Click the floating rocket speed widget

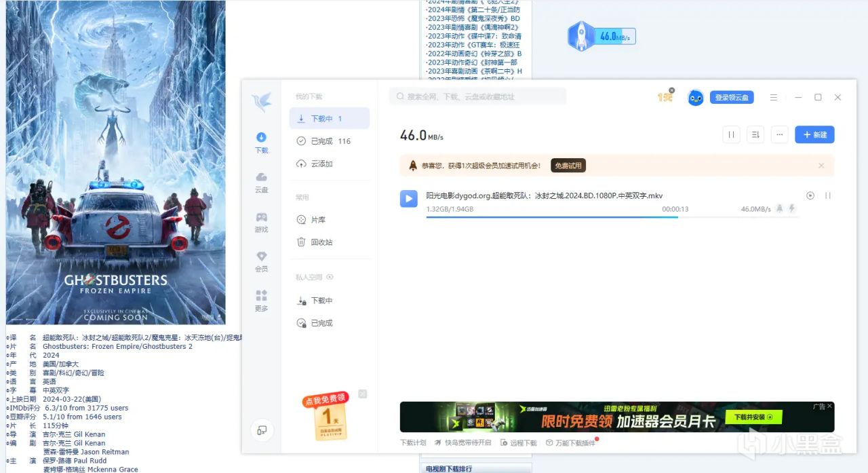tap(581, 36)
